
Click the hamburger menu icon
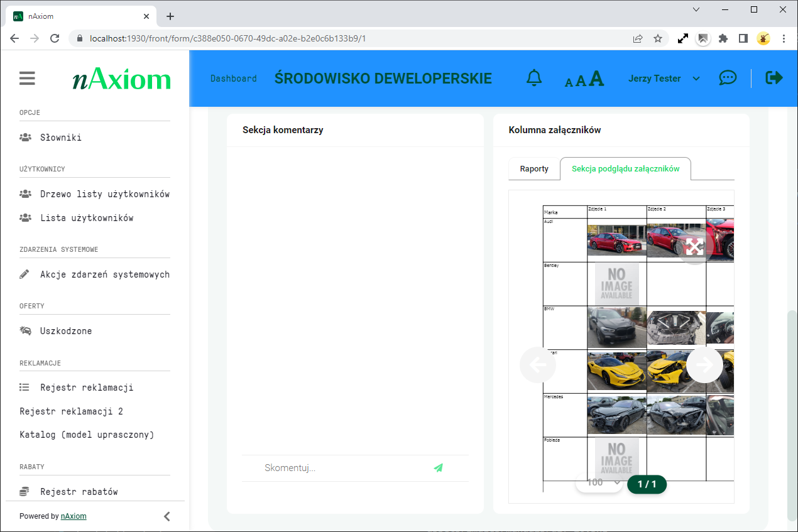27,79
